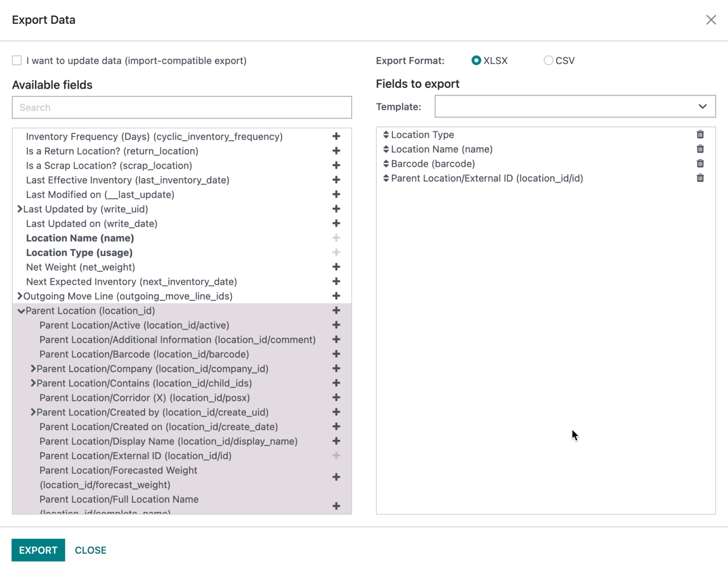Remove Parent Location/External ID with trash icon

click(701, 178)
